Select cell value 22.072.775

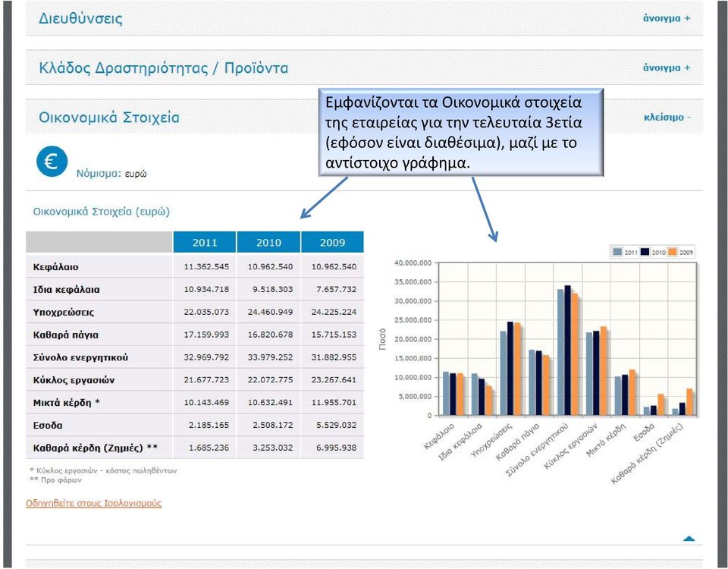coord(270,380)
